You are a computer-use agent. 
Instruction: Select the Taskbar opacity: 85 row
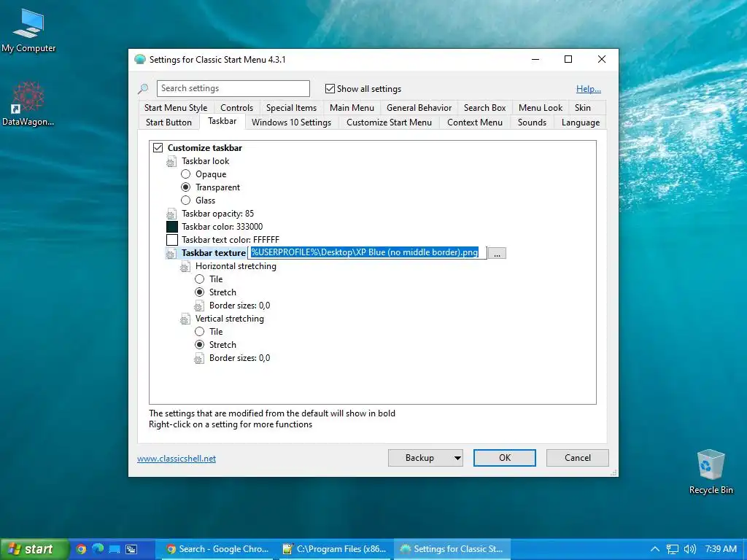(x=217, y=214)
